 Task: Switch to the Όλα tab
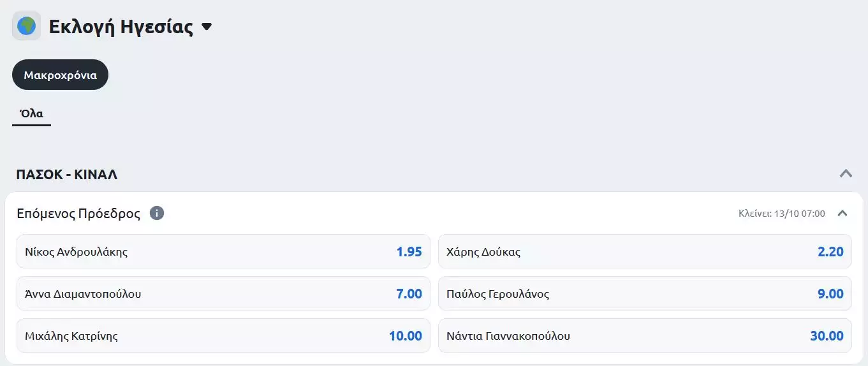pos(31,114)
